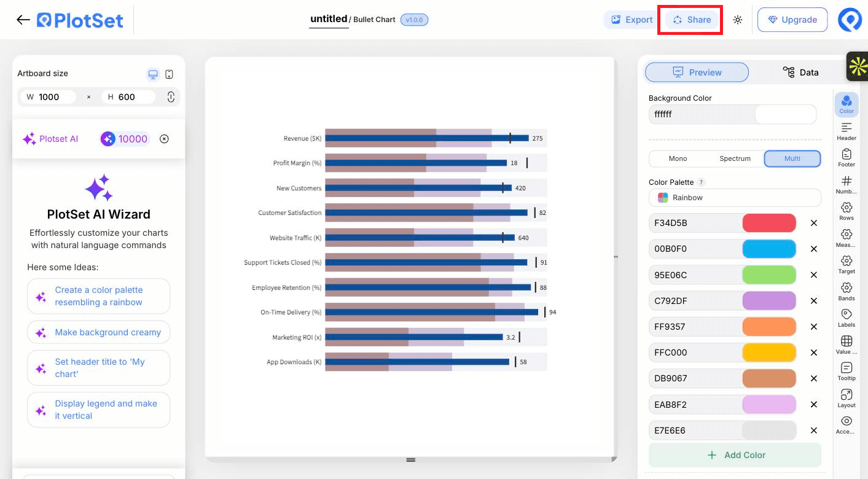Click the back arrow icon
Viewport: 868px width, 479px height.
23,20
